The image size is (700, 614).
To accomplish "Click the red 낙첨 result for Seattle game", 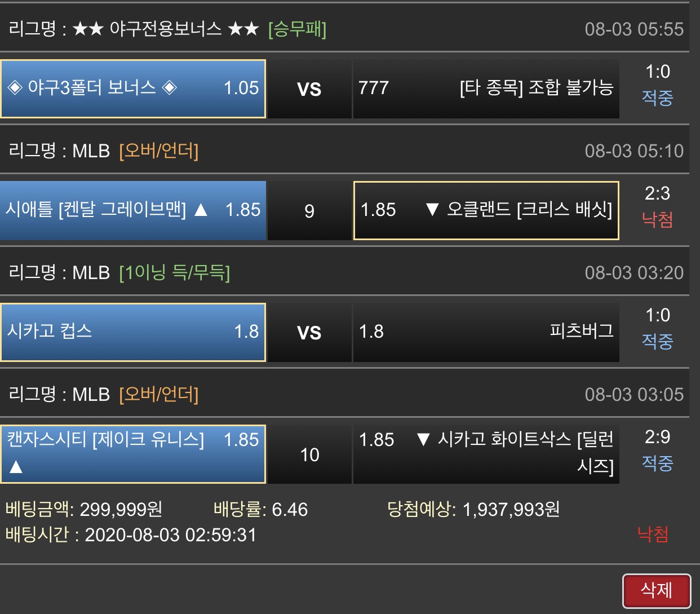I will [658, 219].
